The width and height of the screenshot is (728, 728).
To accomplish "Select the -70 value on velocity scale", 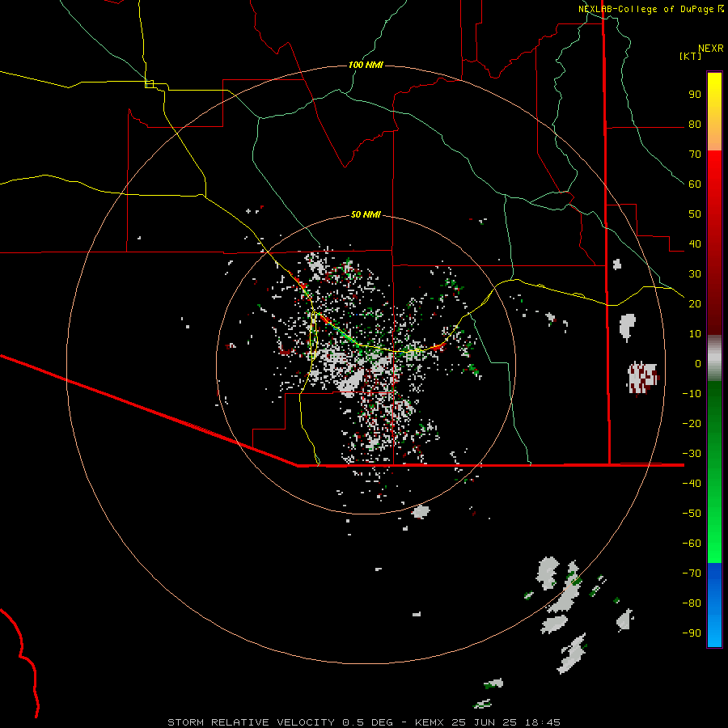I will (x=692, y=574).
